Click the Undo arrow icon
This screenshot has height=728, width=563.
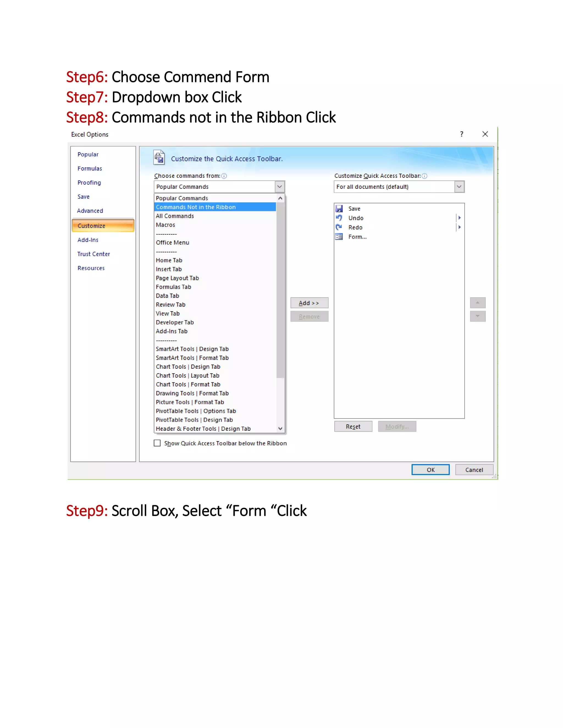coord(339,218)
